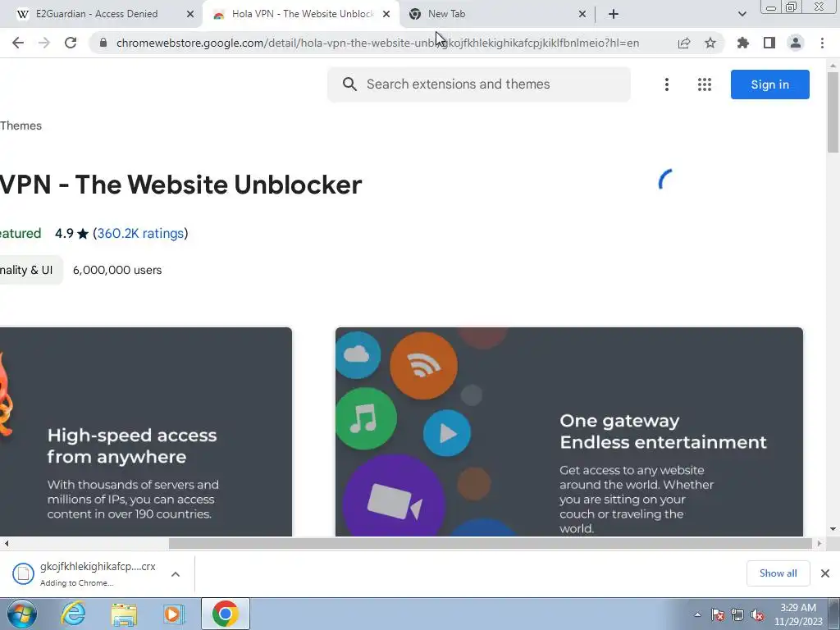Open the Chrome profile avatar
Image resolution: width=840 pixels, height=630 pixels.
tap(796, 43)
